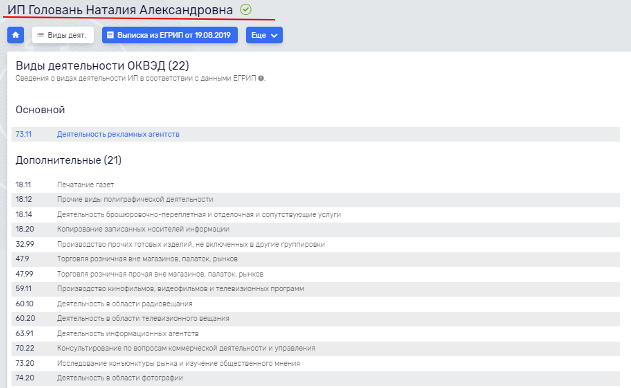Click activity code 32.99
This screenshot has width=631, height=388.
[x=25, y=244]
